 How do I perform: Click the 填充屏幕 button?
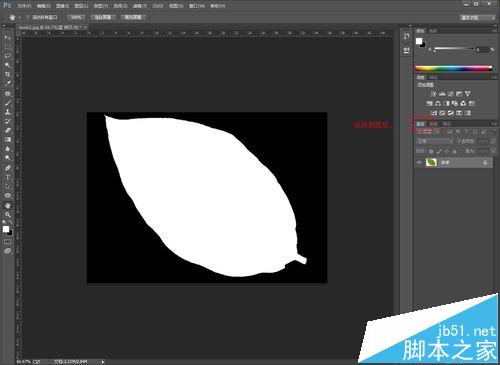coord(133,17)
